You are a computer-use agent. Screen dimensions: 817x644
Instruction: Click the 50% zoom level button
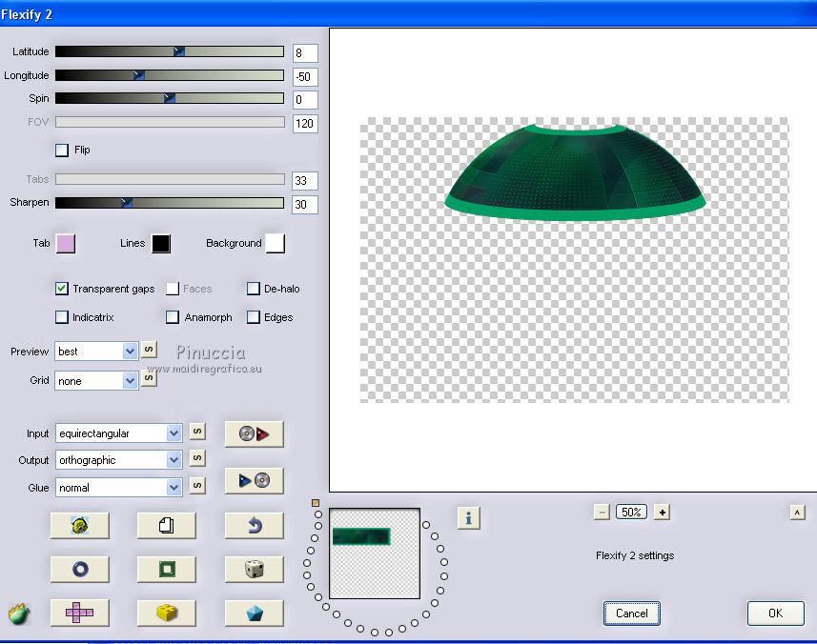[631, 513]
